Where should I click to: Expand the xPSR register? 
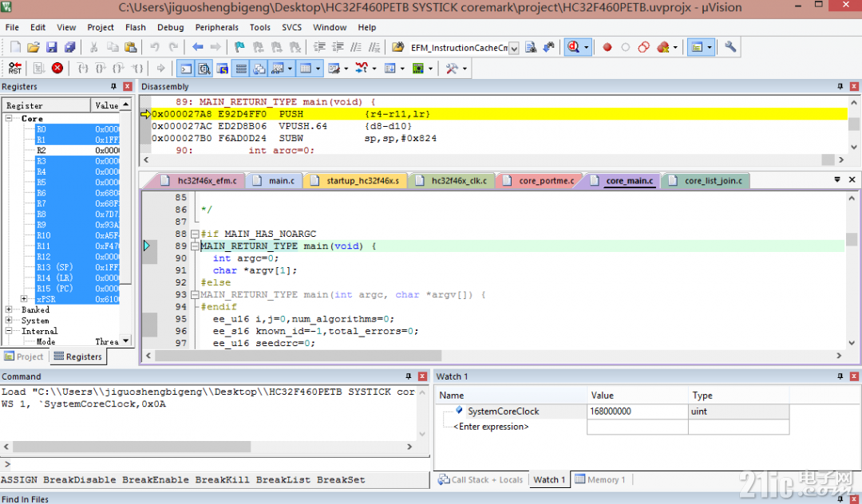(24, 299)
